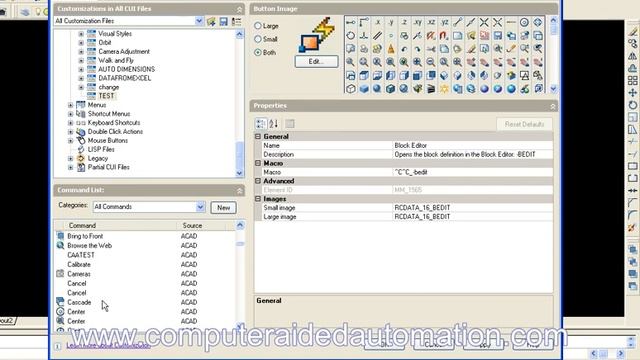Pick the 'x' point filter button image
This screenshot has height=360, width=640.
point(378,22)
